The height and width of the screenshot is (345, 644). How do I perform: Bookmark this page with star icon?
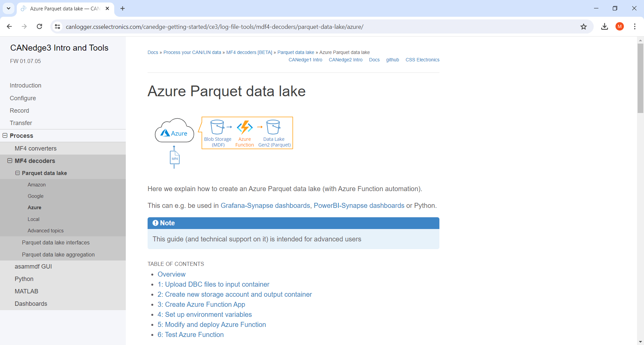click(x=584, y=26)
